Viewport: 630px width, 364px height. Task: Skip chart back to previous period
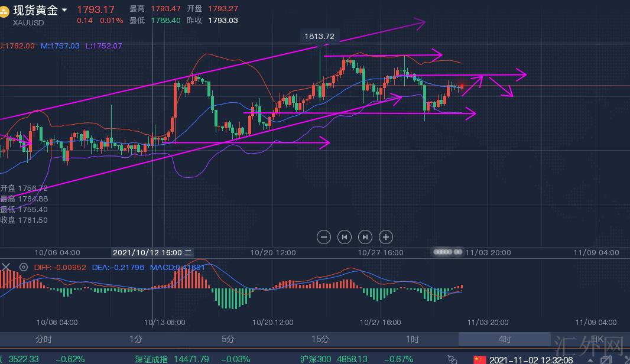click(x=344, y=237)
